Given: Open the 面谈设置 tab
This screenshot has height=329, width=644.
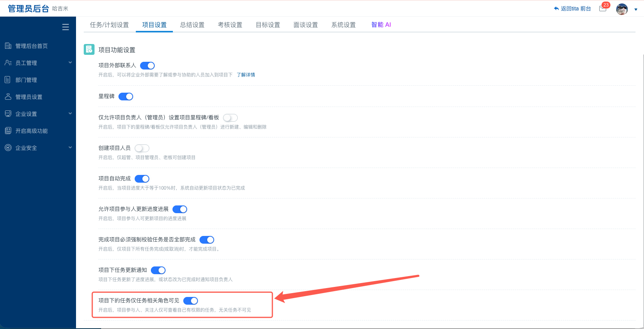Looking at the screenshot, I should point(306,25).
